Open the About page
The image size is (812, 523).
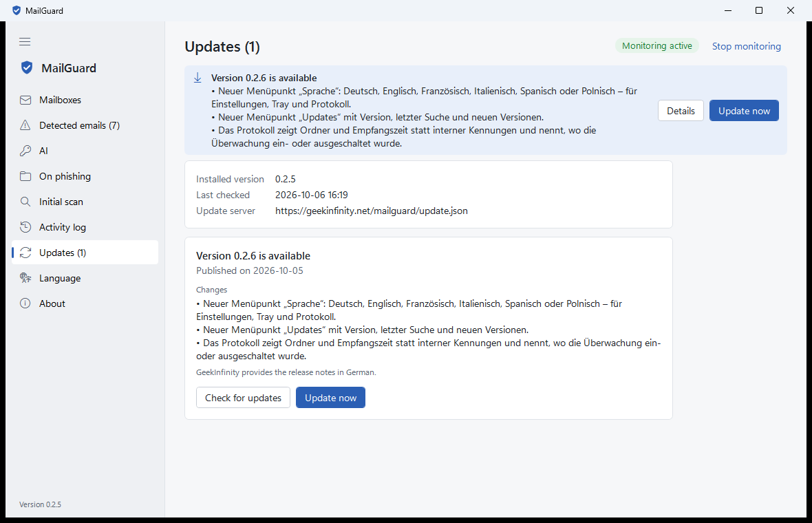(x=85, y=303)
